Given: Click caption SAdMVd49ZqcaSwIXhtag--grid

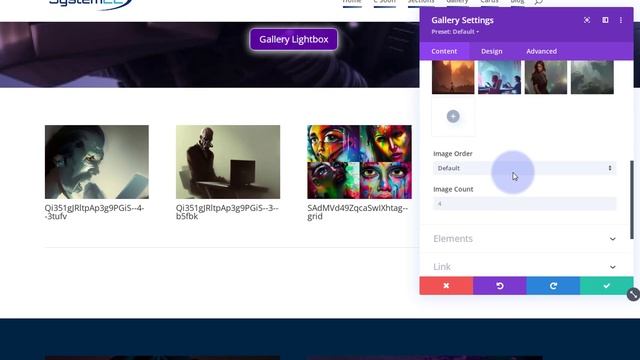Looking at the screenshot, I should (358, 212).
